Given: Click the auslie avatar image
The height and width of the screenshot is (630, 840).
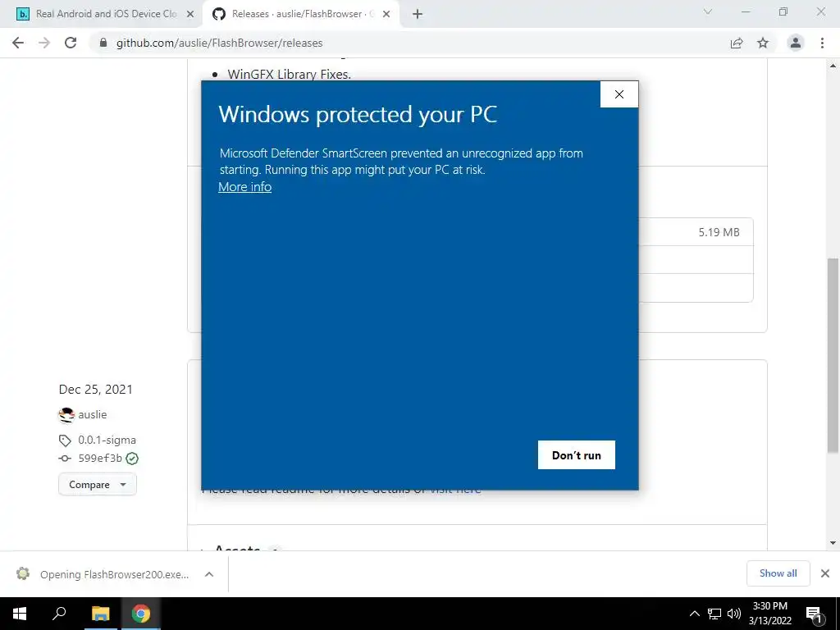Looking at the screenshot, I should point(66,414).
